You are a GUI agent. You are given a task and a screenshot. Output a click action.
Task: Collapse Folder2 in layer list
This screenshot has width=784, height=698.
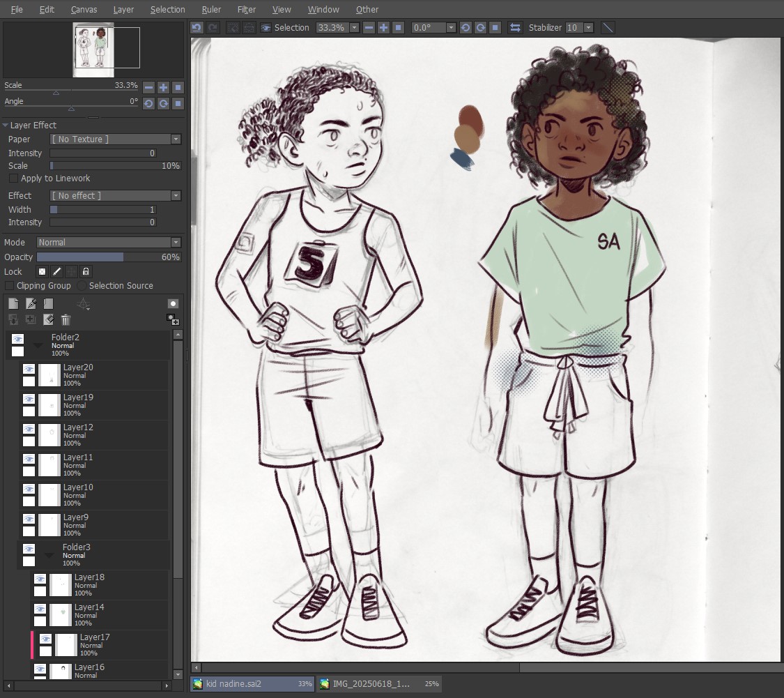(x=38, y=345)
